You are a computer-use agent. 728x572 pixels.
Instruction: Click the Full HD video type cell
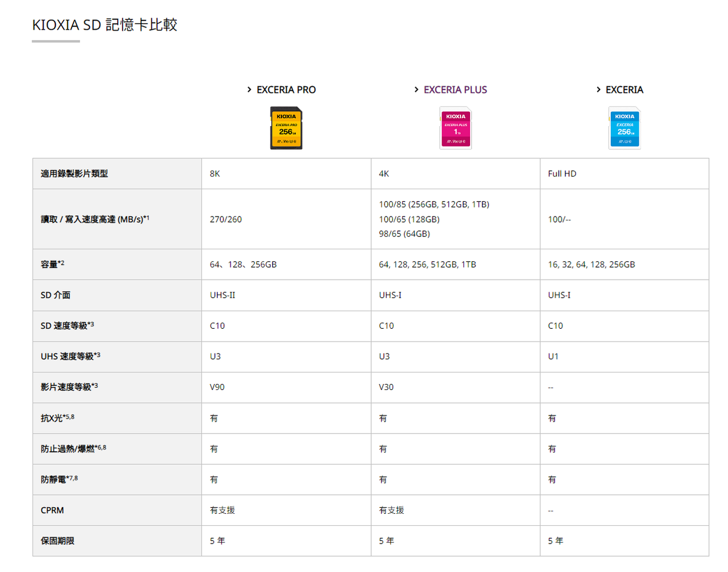(x=562, y=173)
